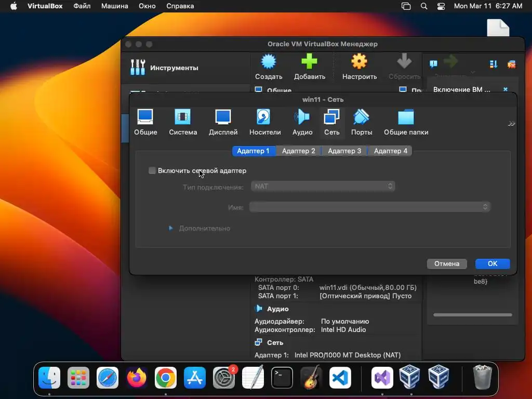Open the document file on the desktop
The image size is (532, 399).
tap(498, 28)
